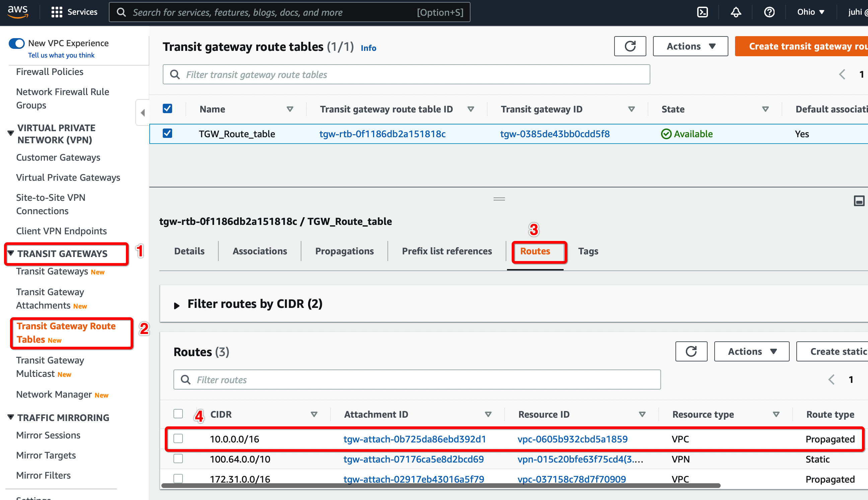Image resolution: width=868 pixels, height=500 pixels.
Task: Collapse the Virtual Private Network section
Action: coord(11,133)
